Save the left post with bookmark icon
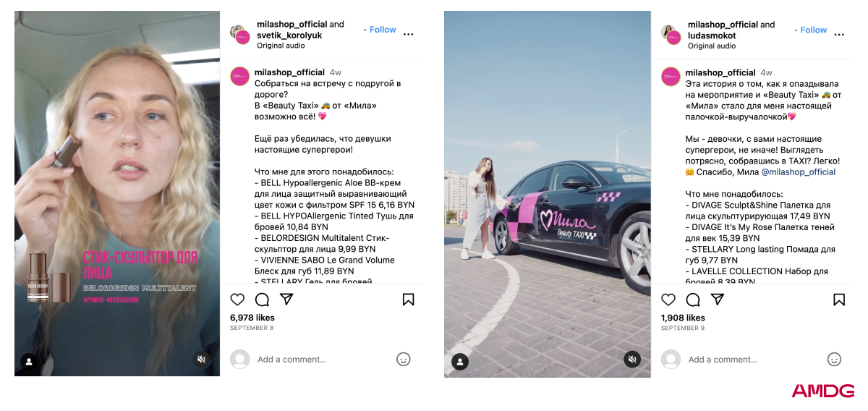The image size is (868, 411). 408,300
